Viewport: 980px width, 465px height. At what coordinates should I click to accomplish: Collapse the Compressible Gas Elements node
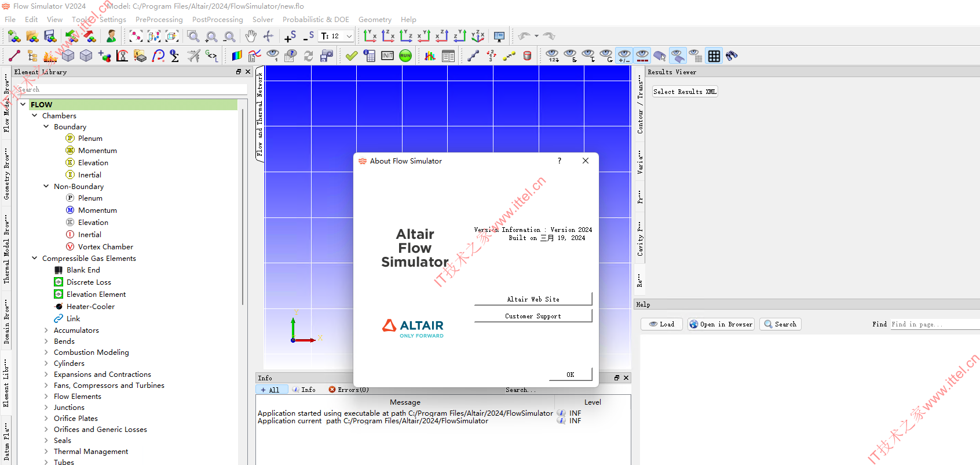coord(35,258)
